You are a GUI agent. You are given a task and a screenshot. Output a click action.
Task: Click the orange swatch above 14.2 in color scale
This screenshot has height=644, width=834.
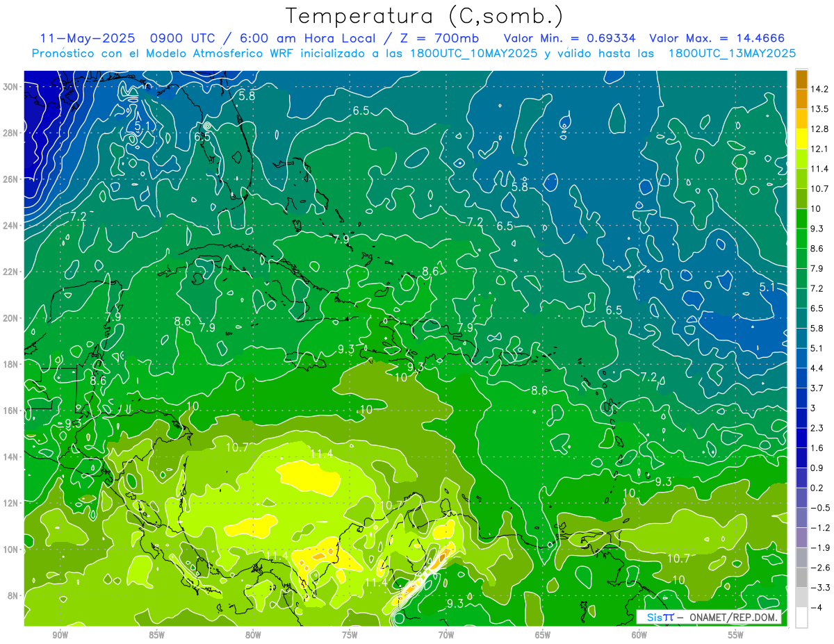801,79
